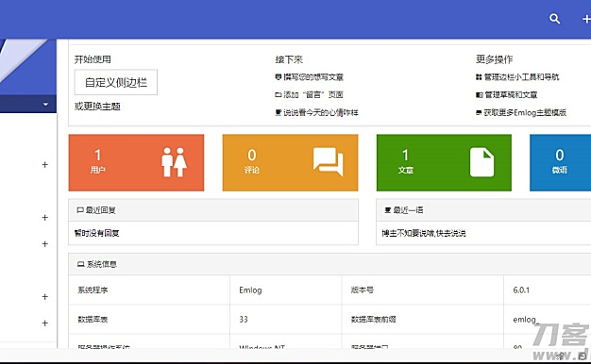Image resolution: width=591 pixels, height=364 pixels.
Task: Expand the lowest sidebar plus item
Action: pos(45,323)
